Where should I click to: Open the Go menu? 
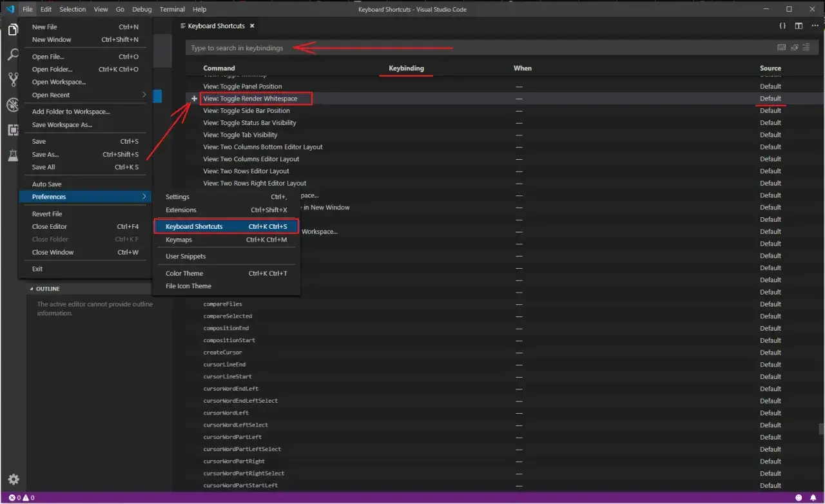click(x=121, y=9)
